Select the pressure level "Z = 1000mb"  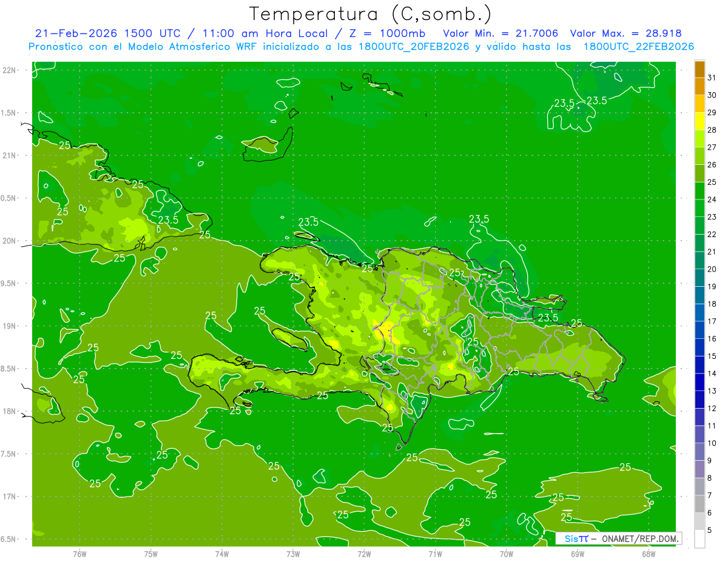pos(388,33)
